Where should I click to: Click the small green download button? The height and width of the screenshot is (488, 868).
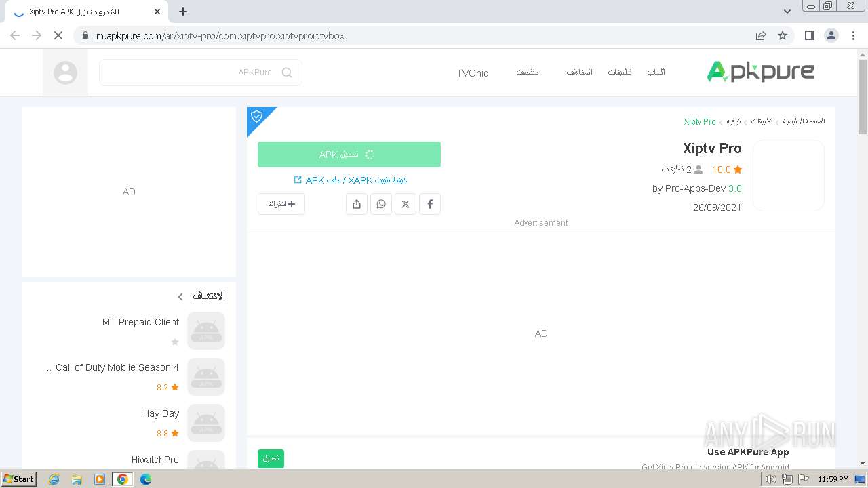[x=271, y=459]
